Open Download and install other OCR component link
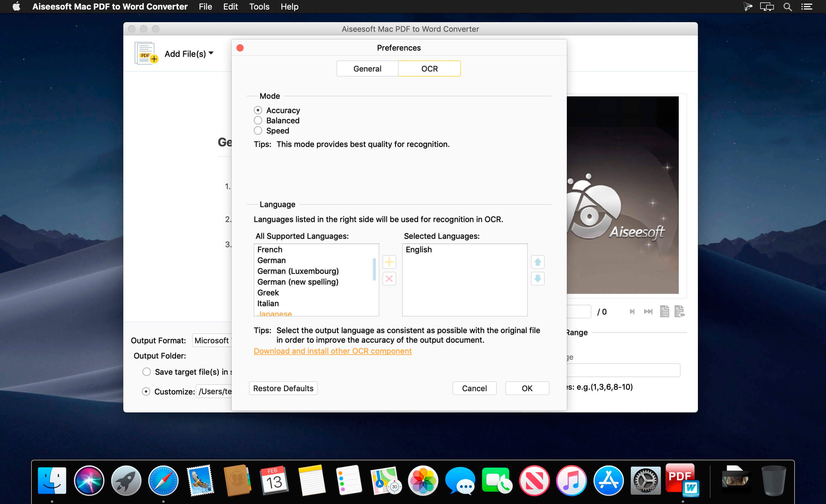The width and height of the screenshot is (826, 504). point(332,351)
